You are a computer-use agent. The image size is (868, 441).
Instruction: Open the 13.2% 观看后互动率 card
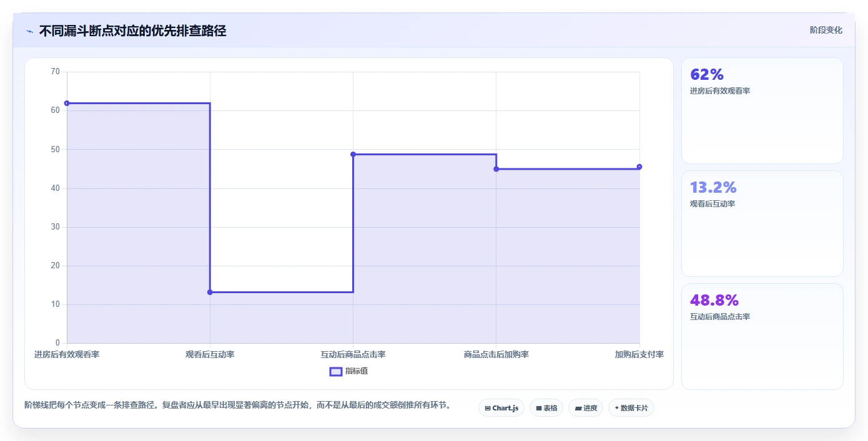(x=762, y=223)
